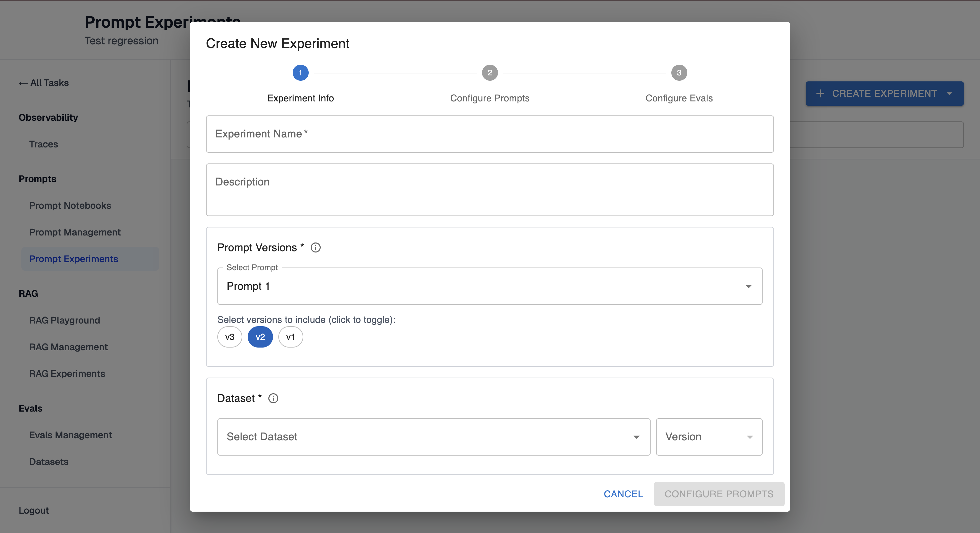Click the Prompt Versions info icon
Image resolution: width=980 pixels, height=533 pixels.
(x=315, y=247)
